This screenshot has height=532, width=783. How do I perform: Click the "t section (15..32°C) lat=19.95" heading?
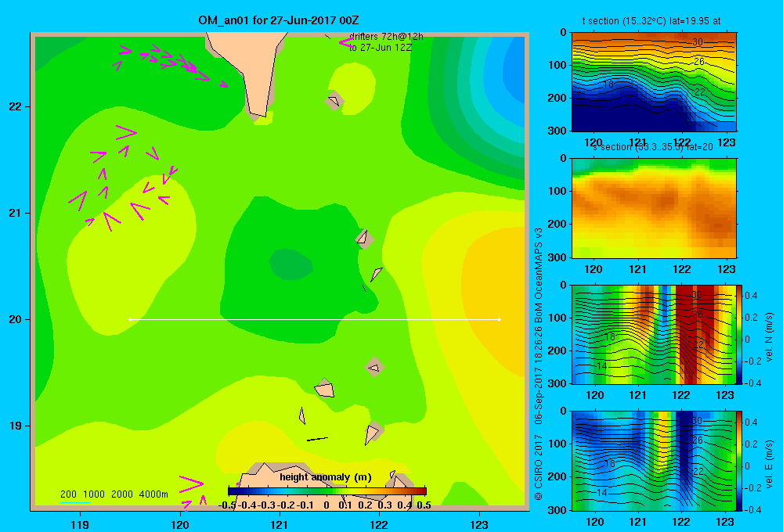[651, 21]
